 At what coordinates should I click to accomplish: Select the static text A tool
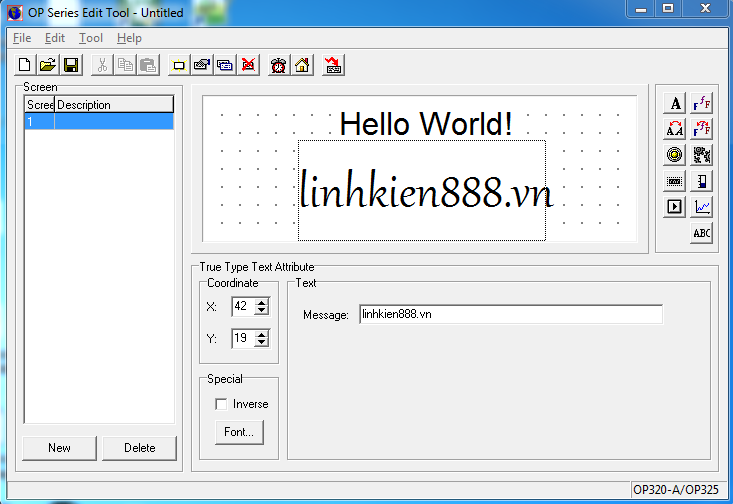pos(675,103)
